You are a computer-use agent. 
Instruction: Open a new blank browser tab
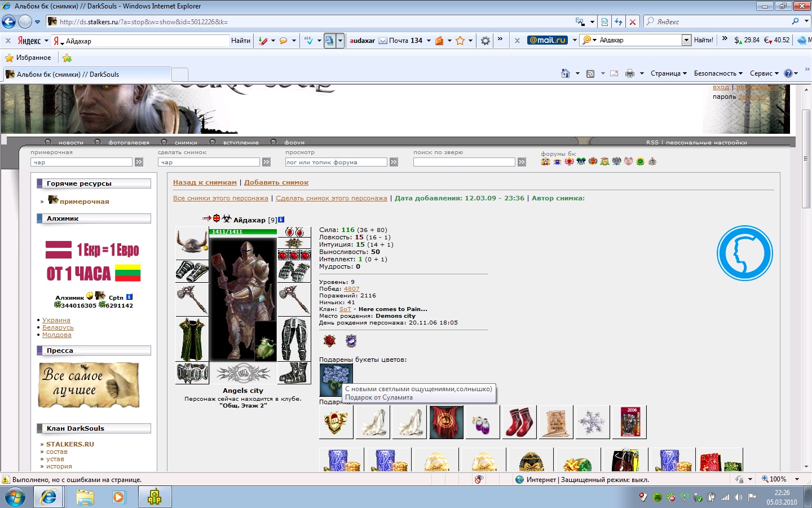click(x=179, y=75)
